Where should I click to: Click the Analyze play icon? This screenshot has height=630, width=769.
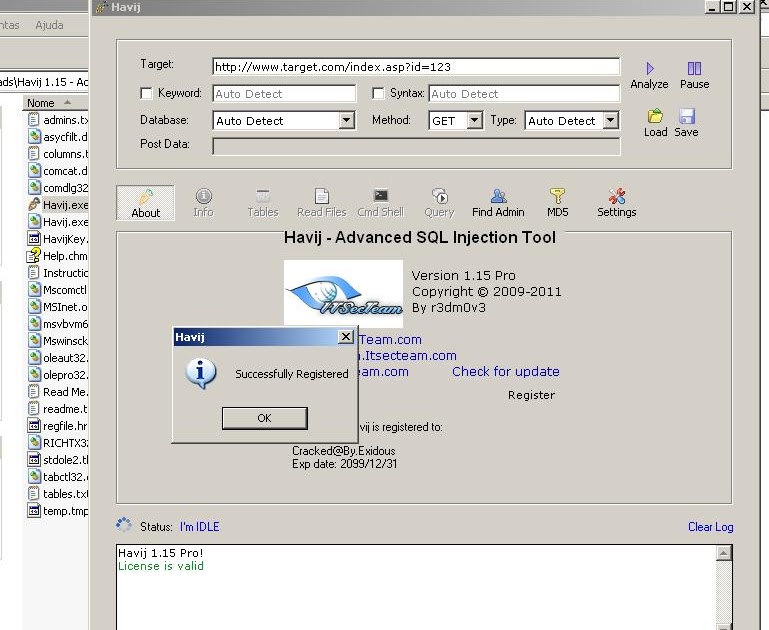[650, 68]
